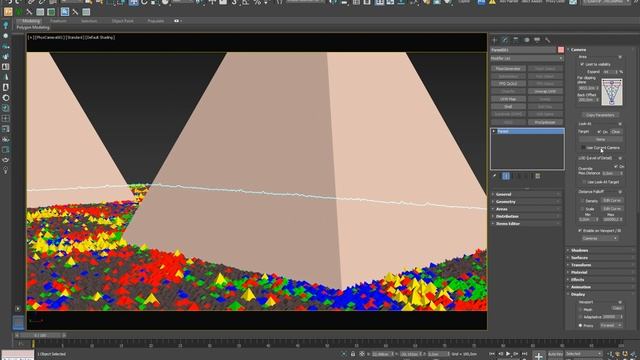Open the Modifier List dropdown
This screenshot has height=360, width=640.
(527, 58)
